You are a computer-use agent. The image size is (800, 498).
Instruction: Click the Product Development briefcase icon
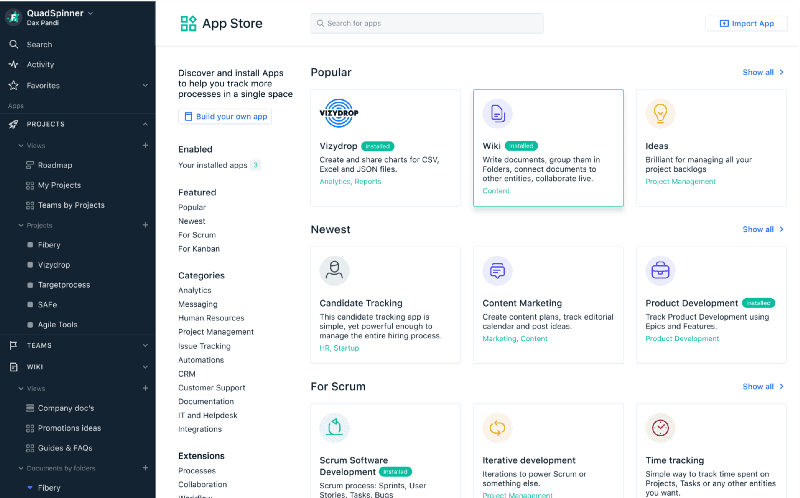[x=660, y=271]
